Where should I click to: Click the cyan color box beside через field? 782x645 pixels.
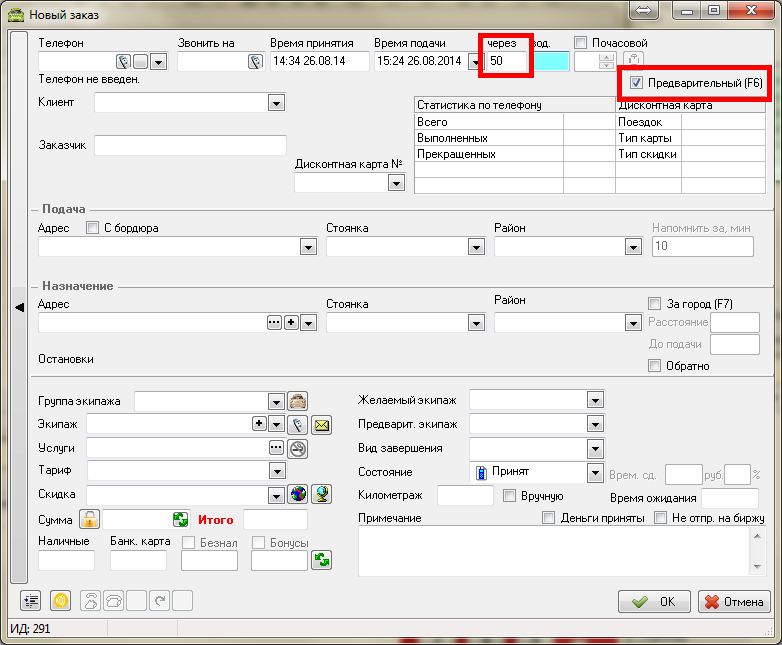pyautogui.click(x=551, y=62)
